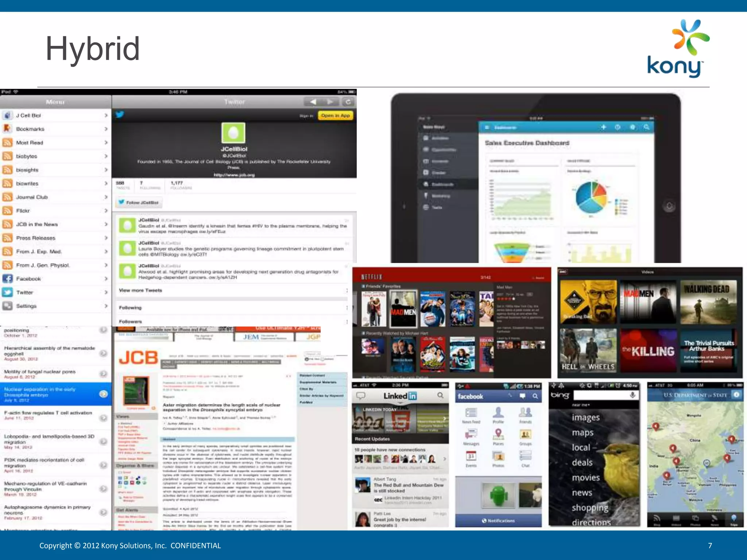
Task: Open the Facebook menu item icon
Action: pos(7,279)
